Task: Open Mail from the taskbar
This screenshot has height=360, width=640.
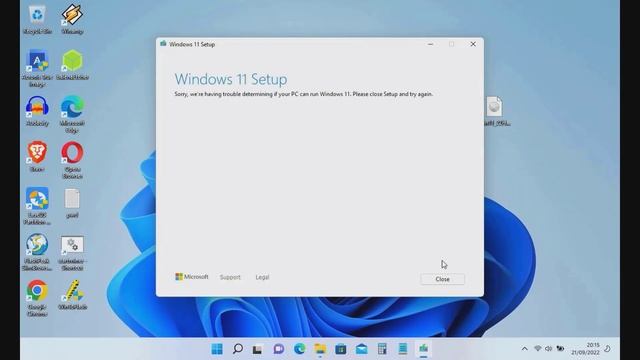Action: pos(362,349)
